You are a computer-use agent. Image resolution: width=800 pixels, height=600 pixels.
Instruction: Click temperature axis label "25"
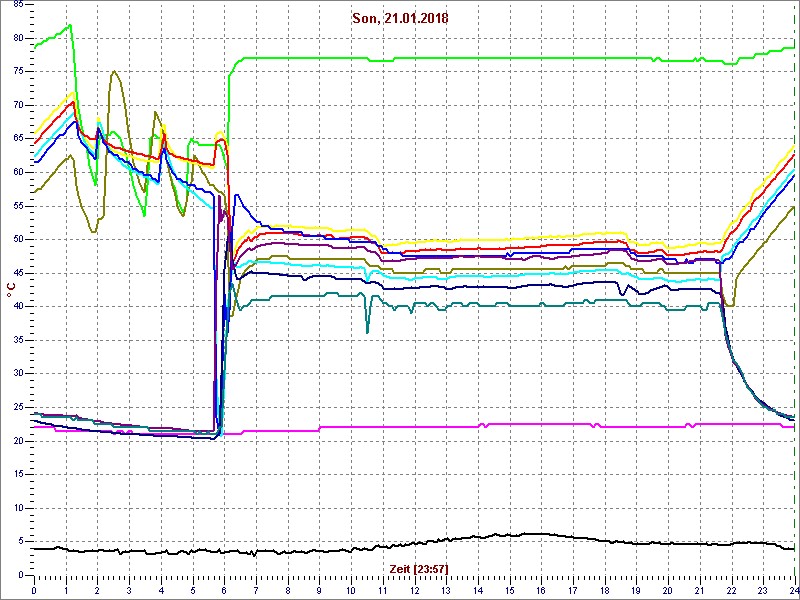click(x=17, y=408)
